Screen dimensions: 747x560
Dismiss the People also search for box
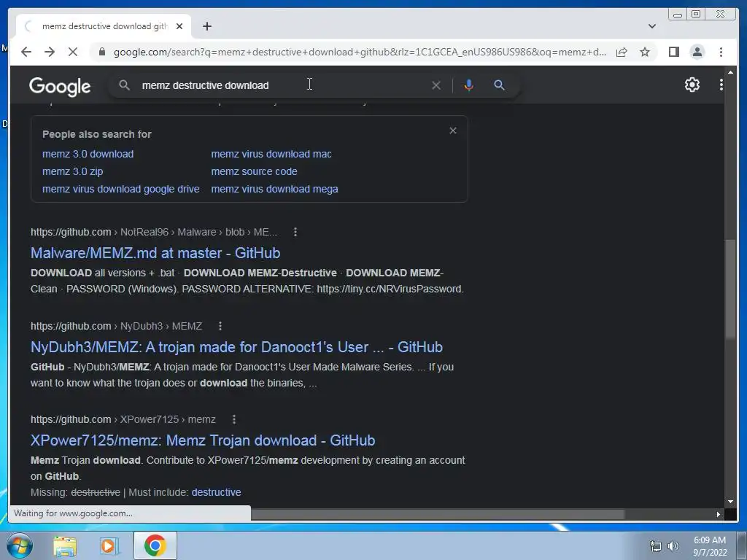(x=453, y=131)
